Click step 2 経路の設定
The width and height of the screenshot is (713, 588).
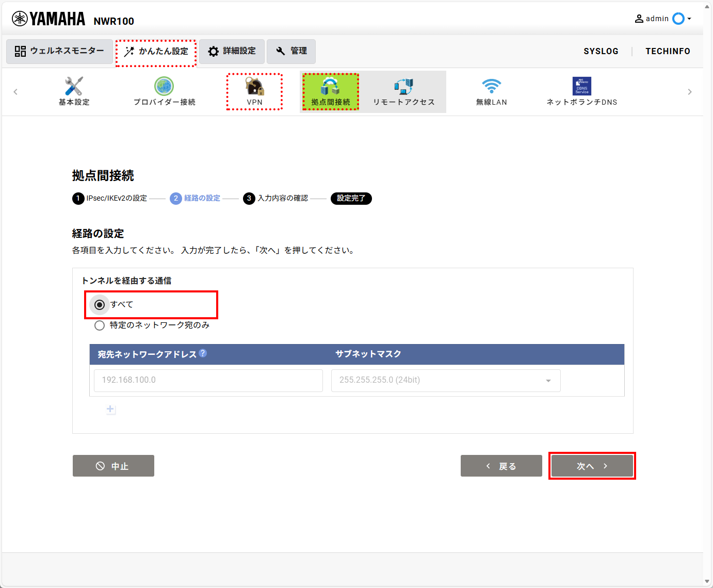coord(195,198)
